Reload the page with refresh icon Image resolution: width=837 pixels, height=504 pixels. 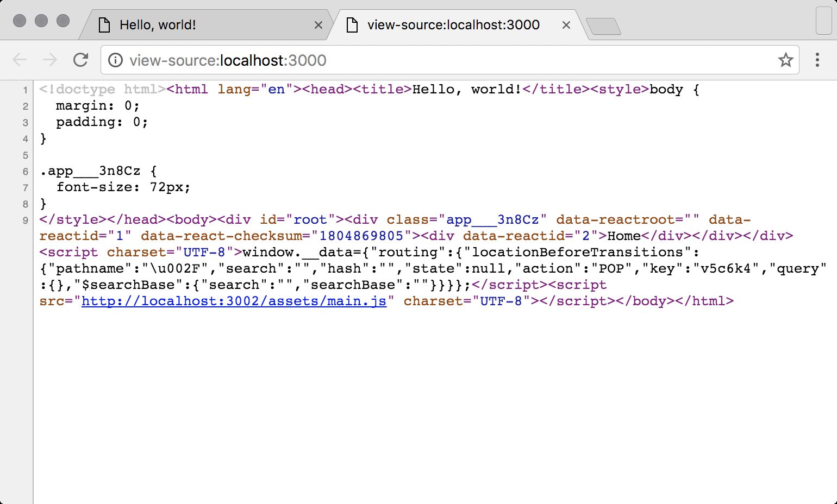pyautogui.click(x=81, y=60)
